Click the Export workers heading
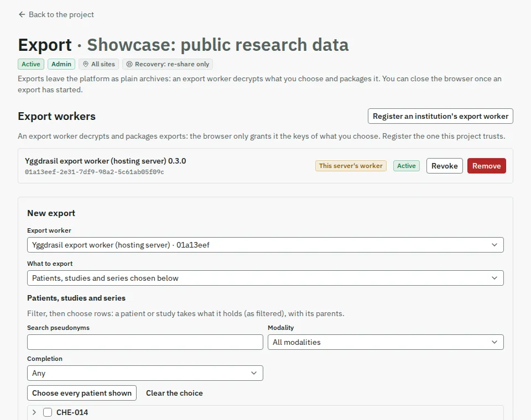This screenshot has height=420, width=531. point(56,116)
